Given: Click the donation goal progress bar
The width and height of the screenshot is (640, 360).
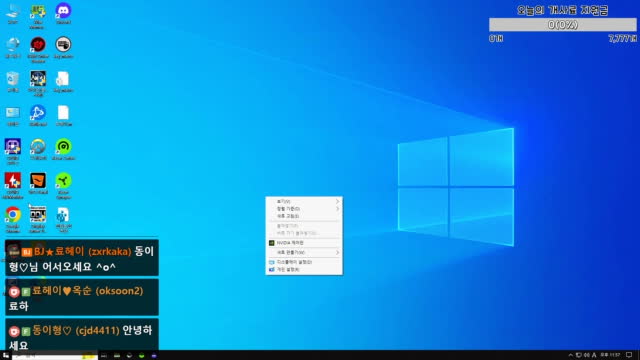Looking at the screenshot, I should tap(562, 25).
